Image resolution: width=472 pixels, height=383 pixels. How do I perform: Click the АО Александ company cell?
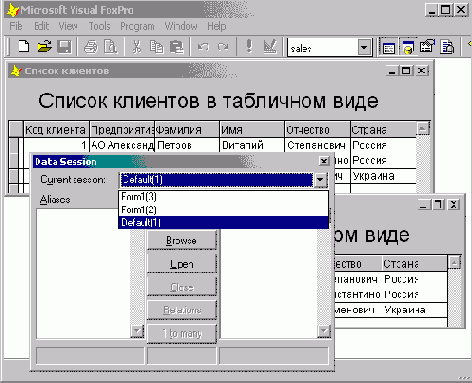122,145
